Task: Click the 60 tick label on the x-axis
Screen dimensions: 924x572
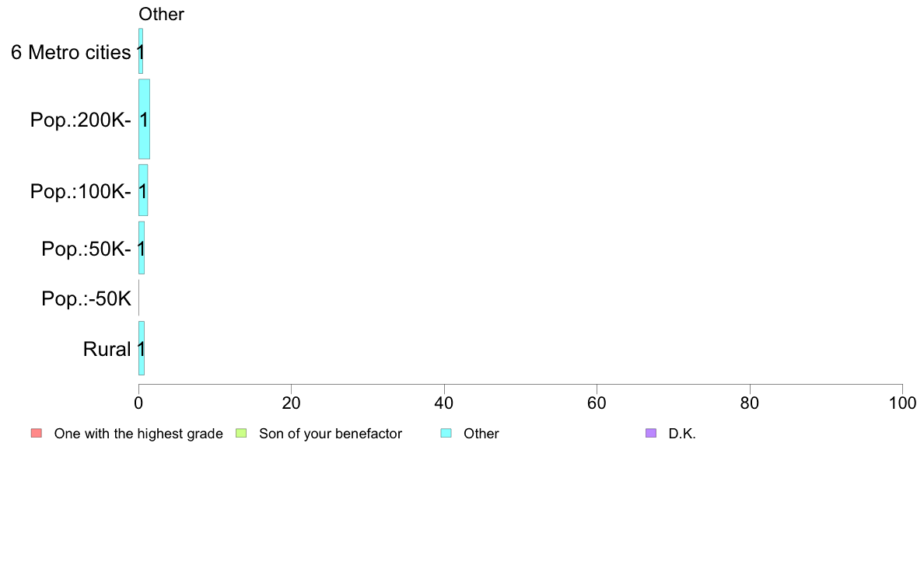Action: 597,403
